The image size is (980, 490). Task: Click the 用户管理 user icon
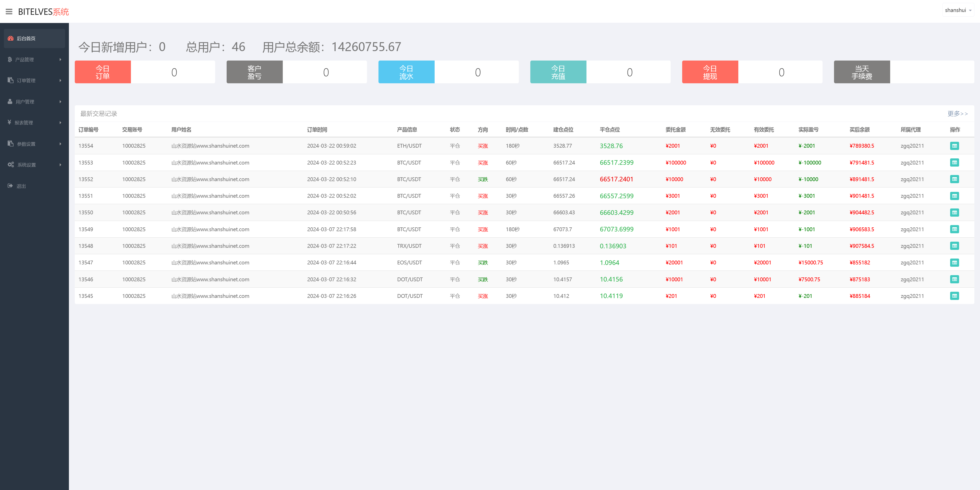[9, 101]
